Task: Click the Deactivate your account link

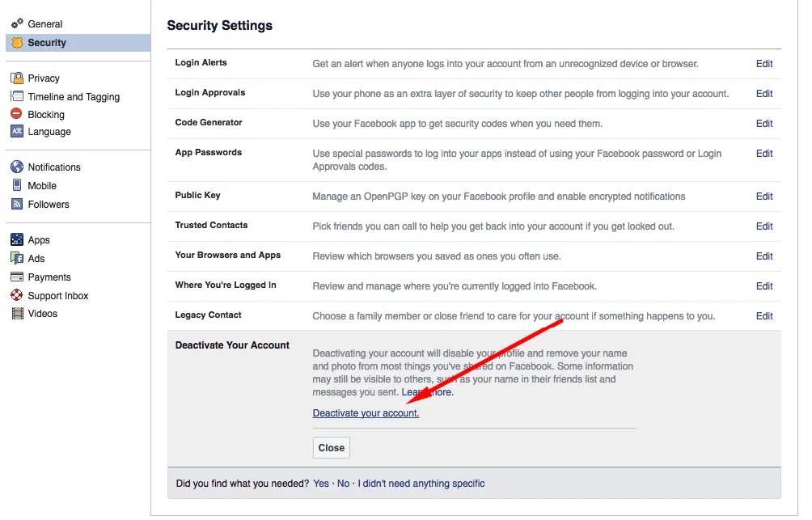Action: 366,413
